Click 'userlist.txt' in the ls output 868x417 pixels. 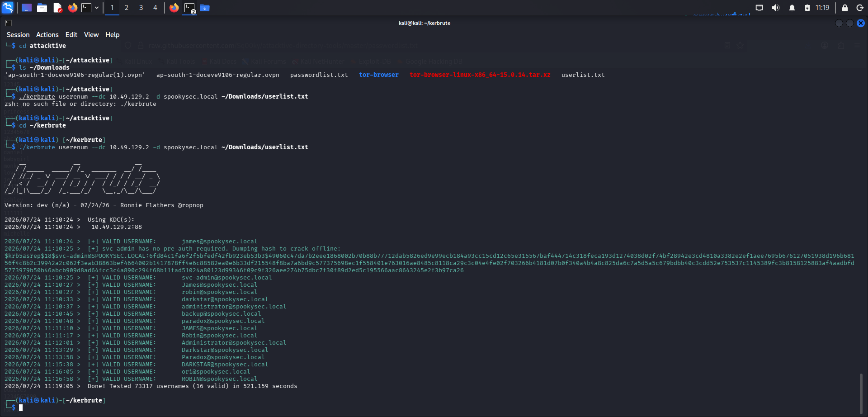click(583, 75)
